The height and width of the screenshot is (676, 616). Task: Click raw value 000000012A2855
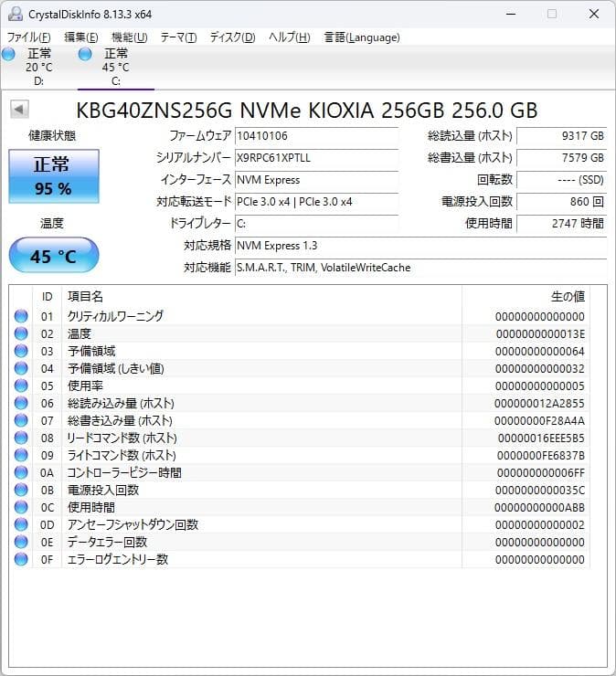(539, 404)
